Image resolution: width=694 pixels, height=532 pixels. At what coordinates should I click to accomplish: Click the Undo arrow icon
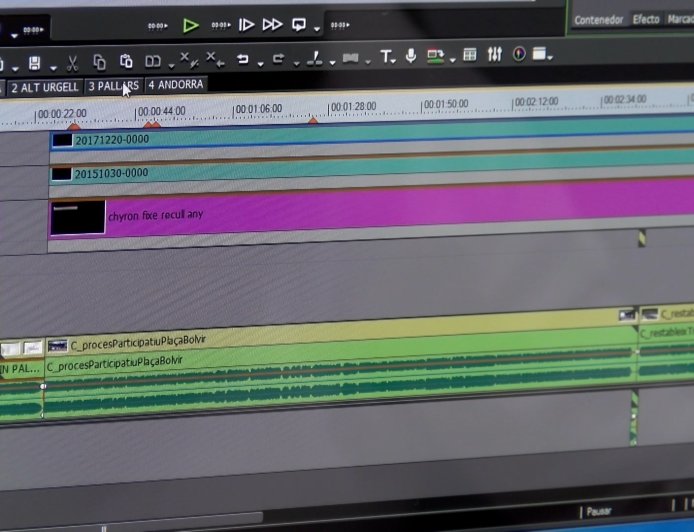[x=242, y=60]
